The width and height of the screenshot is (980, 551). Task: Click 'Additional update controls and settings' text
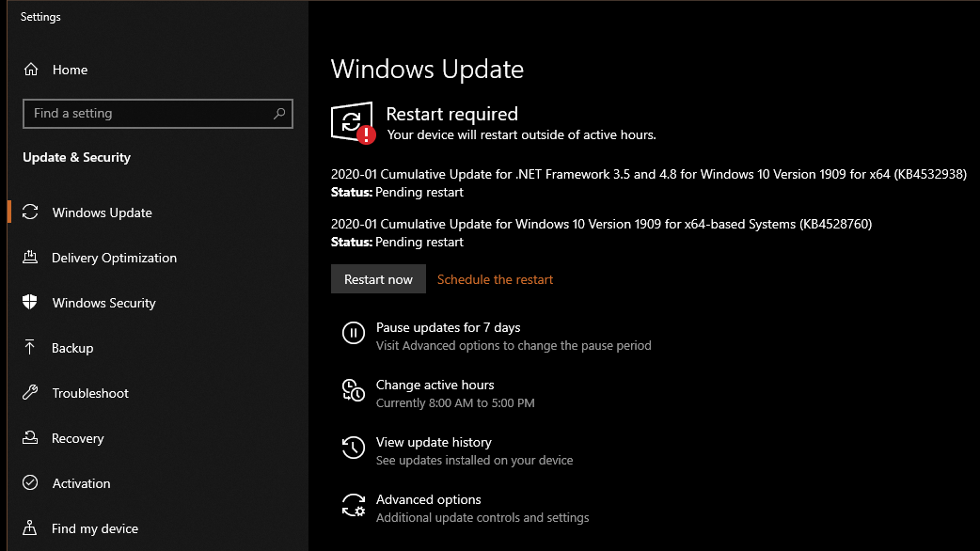pos(482,518)
